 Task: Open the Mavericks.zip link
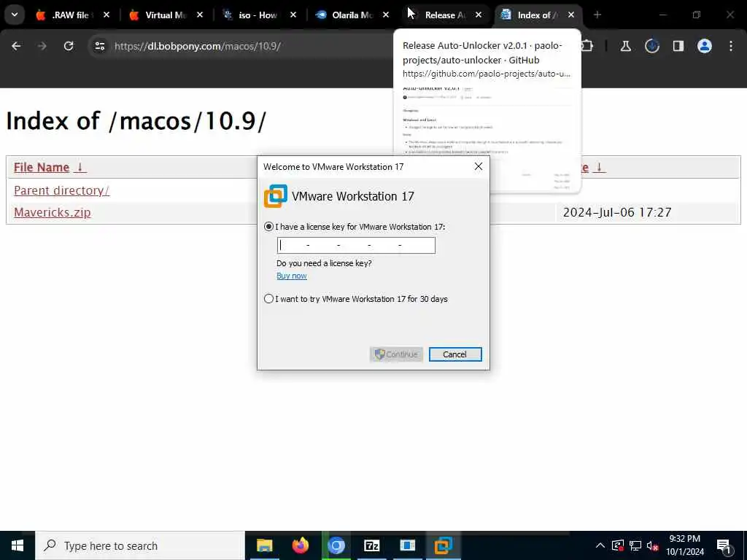tap(53, 212)
